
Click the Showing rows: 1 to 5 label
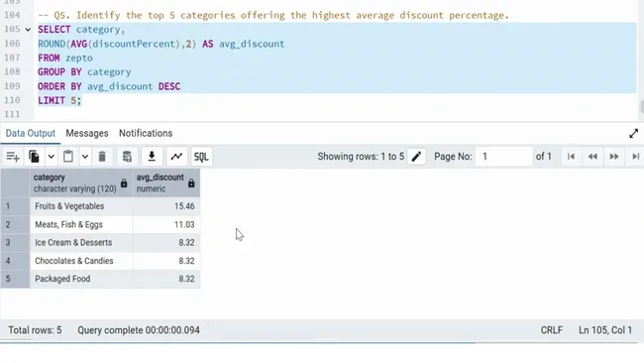(x=361, y=157)
